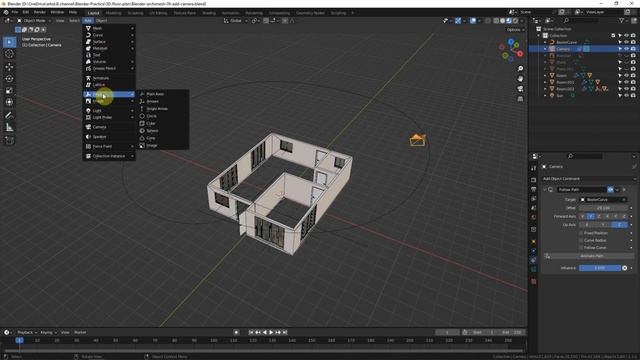Click the Blender logo menu icon
The width and height of the screenshot is (640, 360).
pos(6,12)
